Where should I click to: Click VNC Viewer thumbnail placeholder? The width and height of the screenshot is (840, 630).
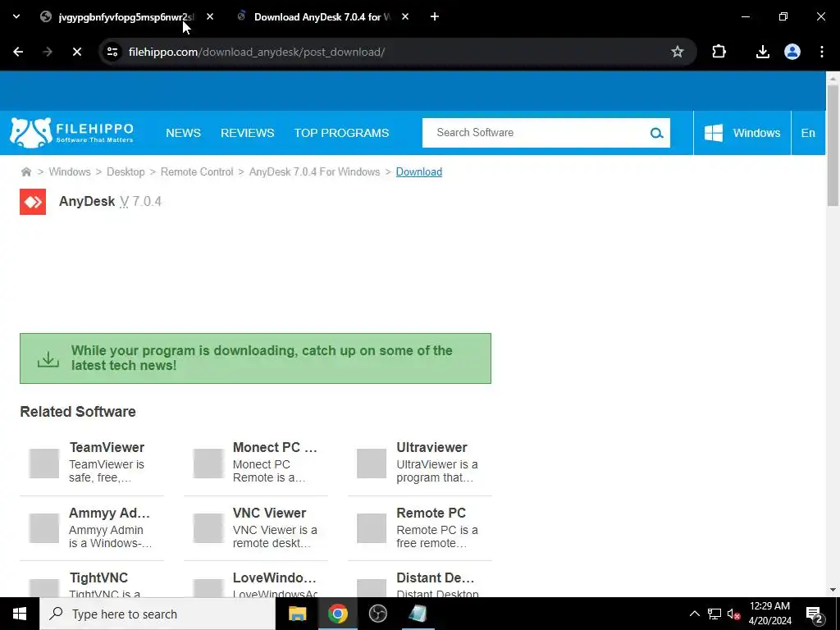[x=208, y=528]
